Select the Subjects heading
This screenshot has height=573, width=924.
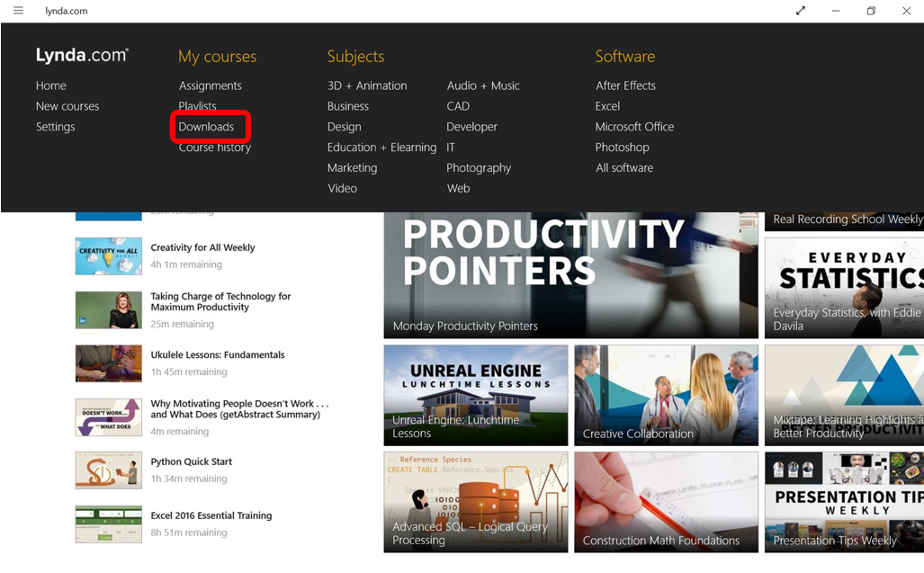(356, 57)
